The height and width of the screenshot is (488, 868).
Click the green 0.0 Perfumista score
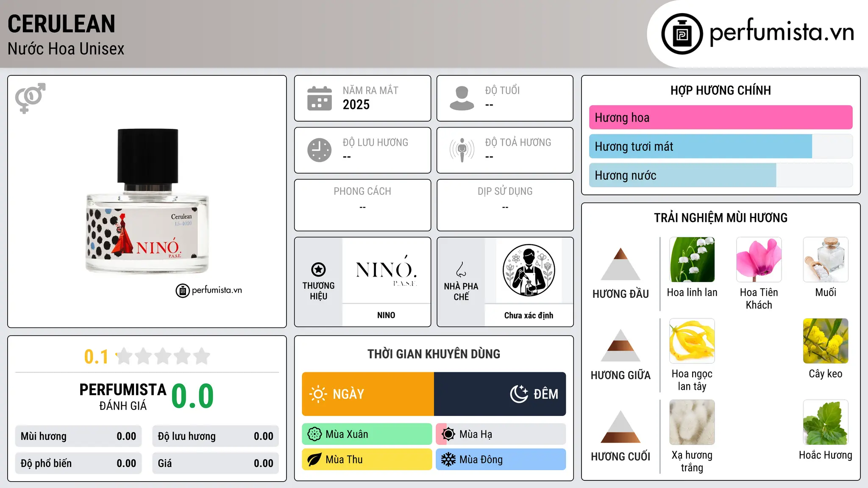click(192, 396)
